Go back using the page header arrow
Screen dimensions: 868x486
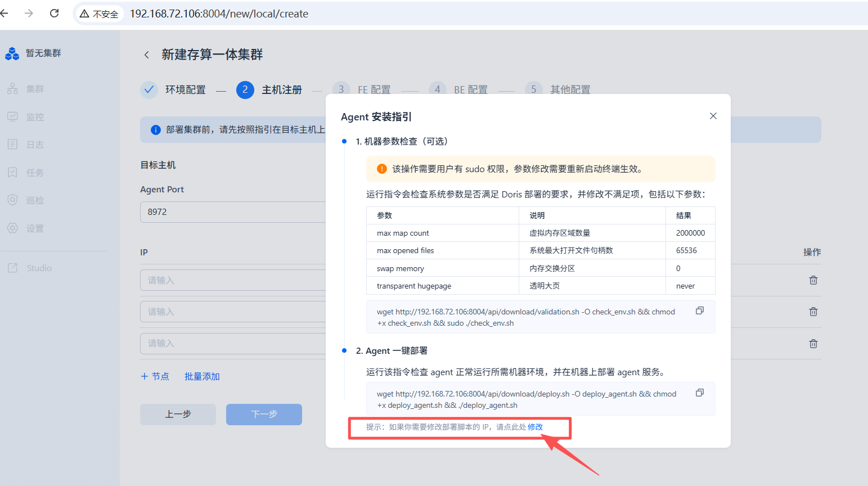[147, 55]
